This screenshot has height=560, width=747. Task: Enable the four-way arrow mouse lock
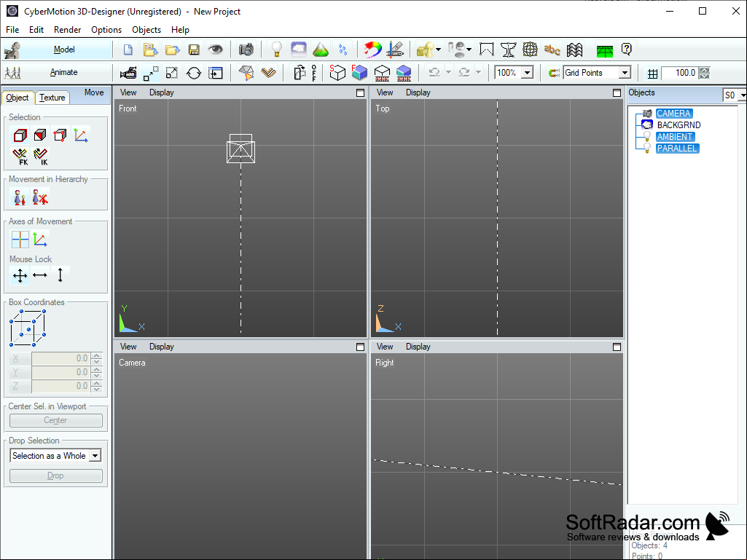point(20,275)
